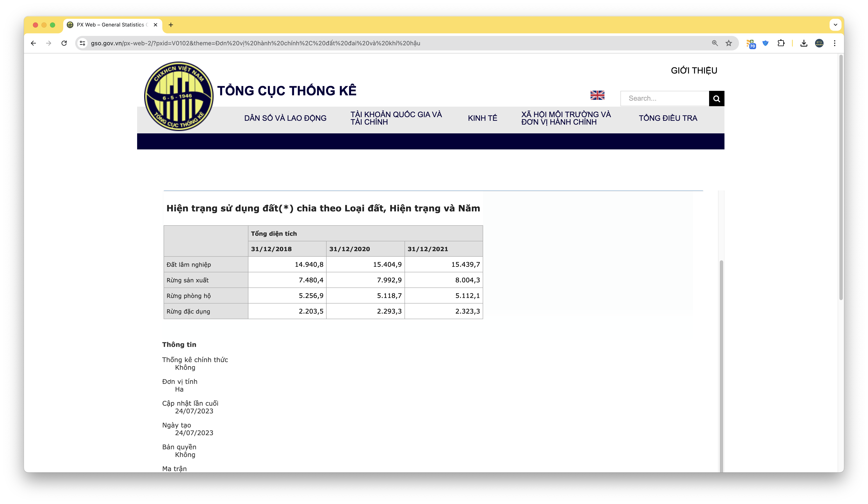This screenshot has width=868, height=504.
Task: Click the 31/12/2018 column header
Action: coord(287,249)
